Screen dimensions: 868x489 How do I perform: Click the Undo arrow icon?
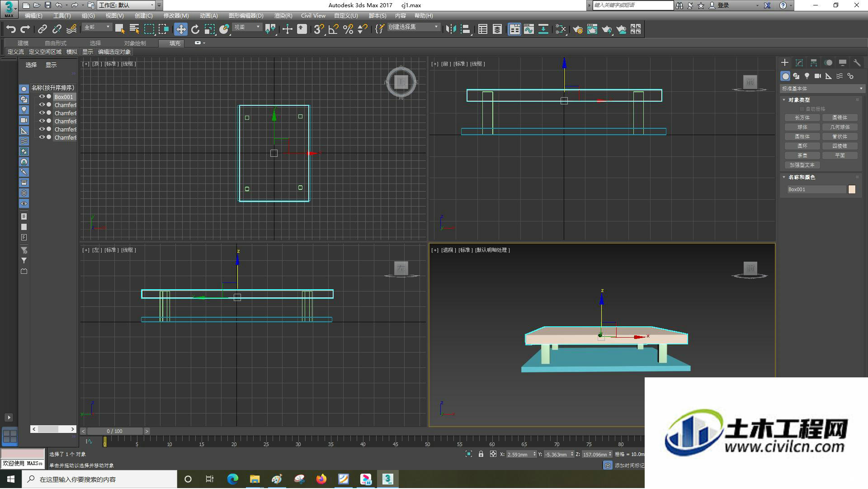[11, 29]
